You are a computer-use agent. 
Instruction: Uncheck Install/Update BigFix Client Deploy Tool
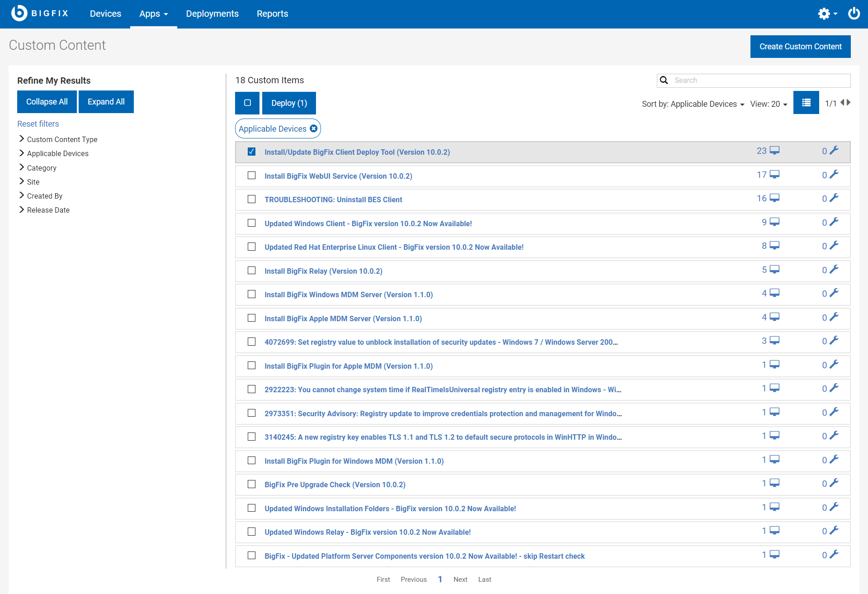(252, 152)
